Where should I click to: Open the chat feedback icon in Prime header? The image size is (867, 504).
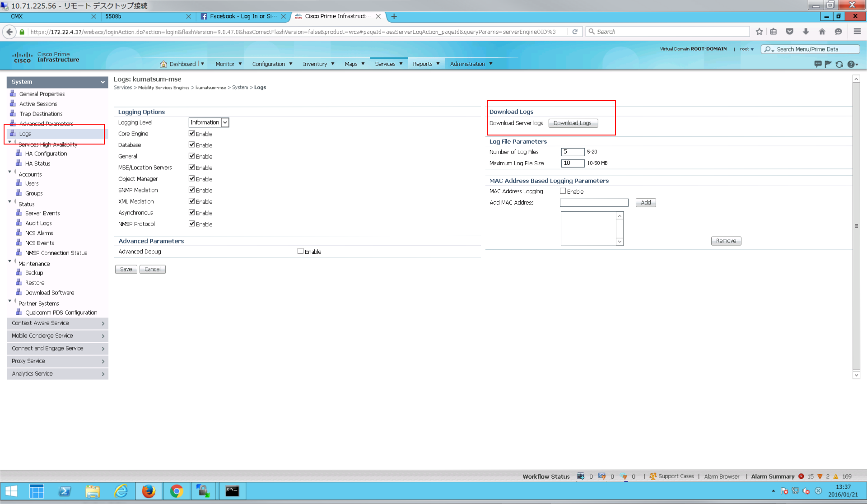click(x=818, y=64)
